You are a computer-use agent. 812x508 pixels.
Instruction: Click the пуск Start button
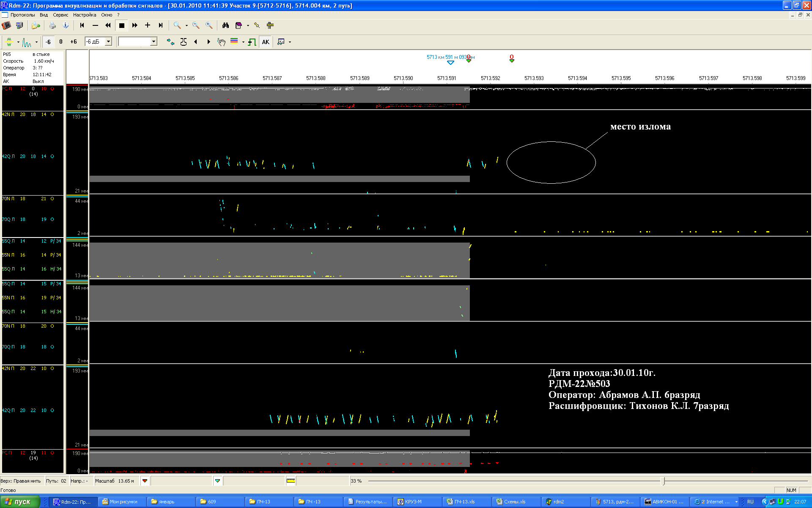point(19,502)
